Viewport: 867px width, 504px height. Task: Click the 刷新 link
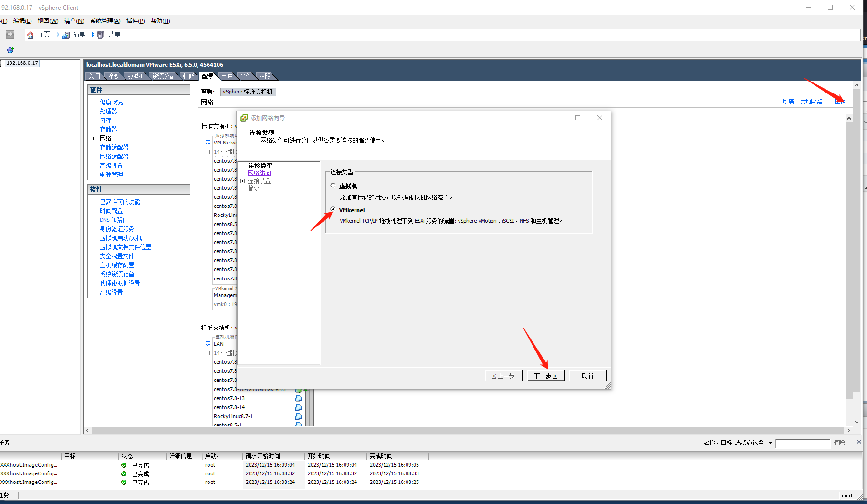(788, 102)
